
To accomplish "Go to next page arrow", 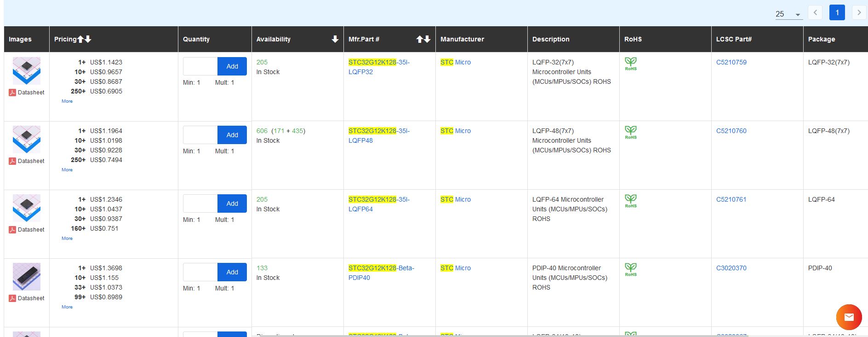I will coord(859,12).
